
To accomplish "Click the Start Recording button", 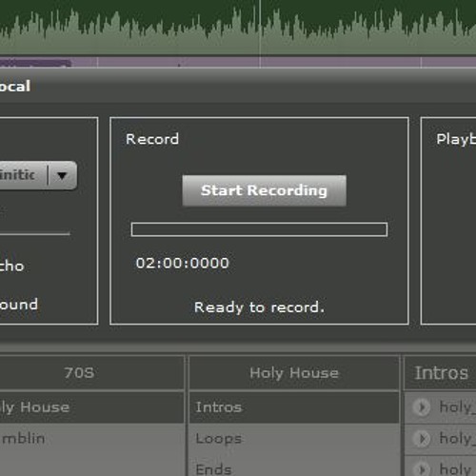I will [x=264, y=190].
